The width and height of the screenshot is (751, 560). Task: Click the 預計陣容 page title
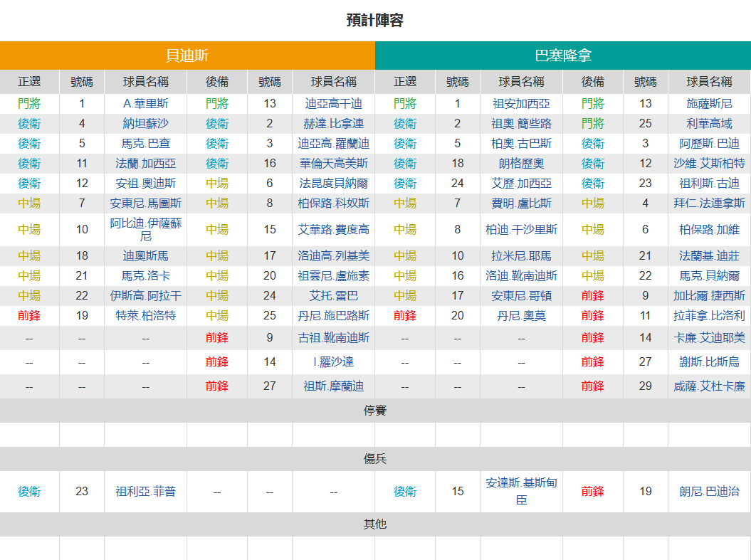(375, 20)
